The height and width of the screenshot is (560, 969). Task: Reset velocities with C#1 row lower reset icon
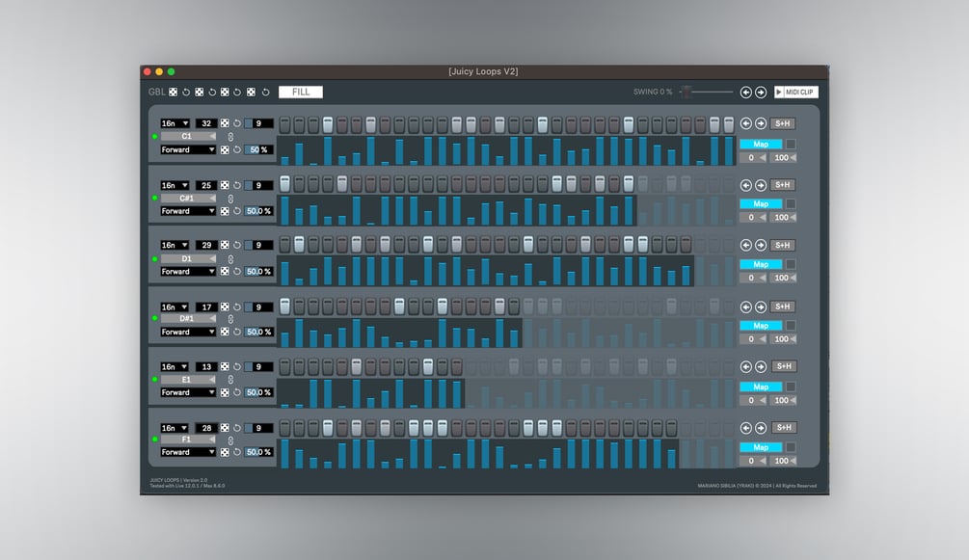point(236,211)
